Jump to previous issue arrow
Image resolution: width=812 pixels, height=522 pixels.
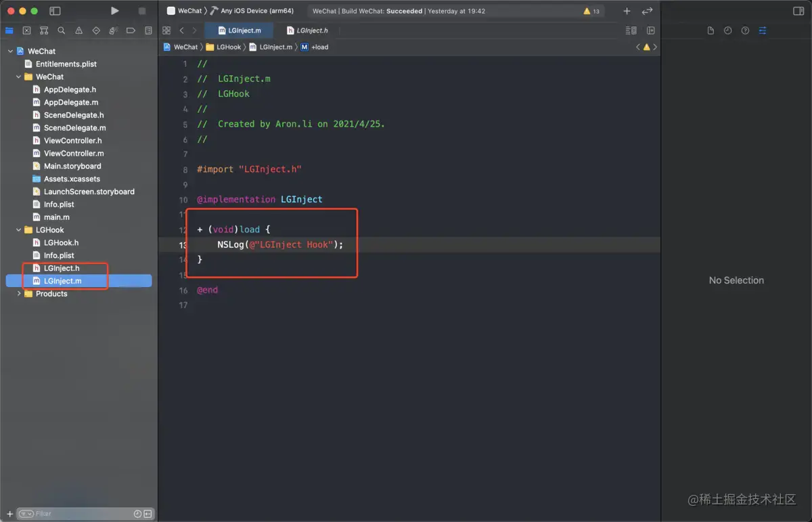(638, 47)
